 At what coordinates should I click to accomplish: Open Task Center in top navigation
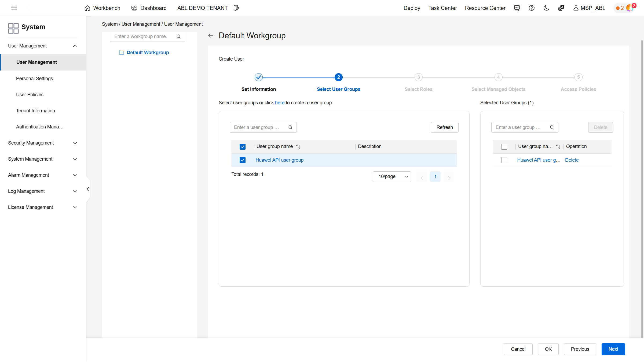442,8
